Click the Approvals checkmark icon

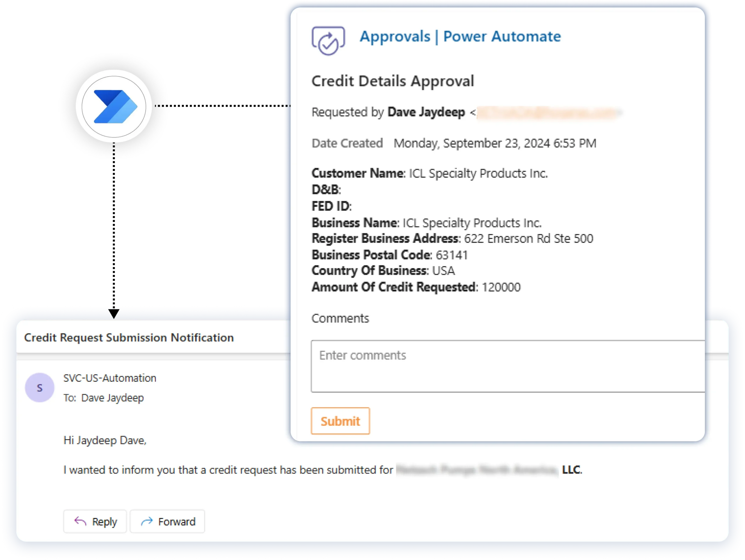(328, 41)
